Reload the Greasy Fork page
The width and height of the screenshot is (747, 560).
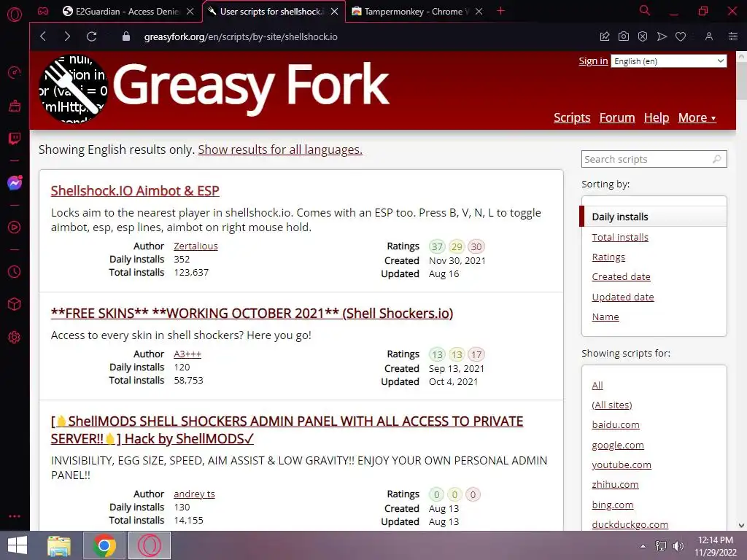pos(91,36)
